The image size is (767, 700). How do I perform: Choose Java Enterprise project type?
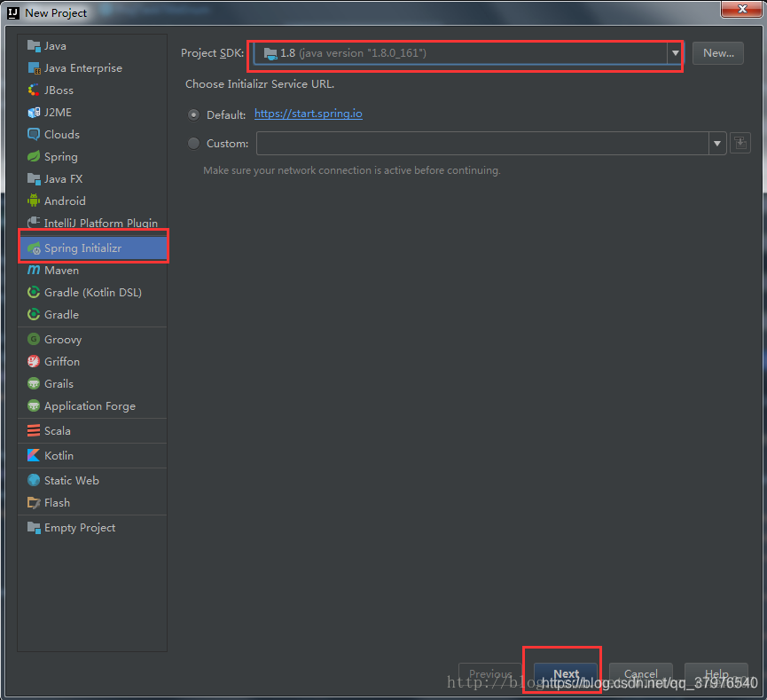(x=93, y=68)
